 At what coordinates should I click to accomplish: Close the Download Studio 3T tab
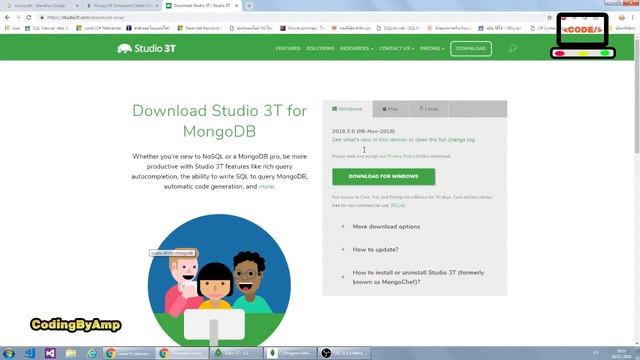pos(236,6)
